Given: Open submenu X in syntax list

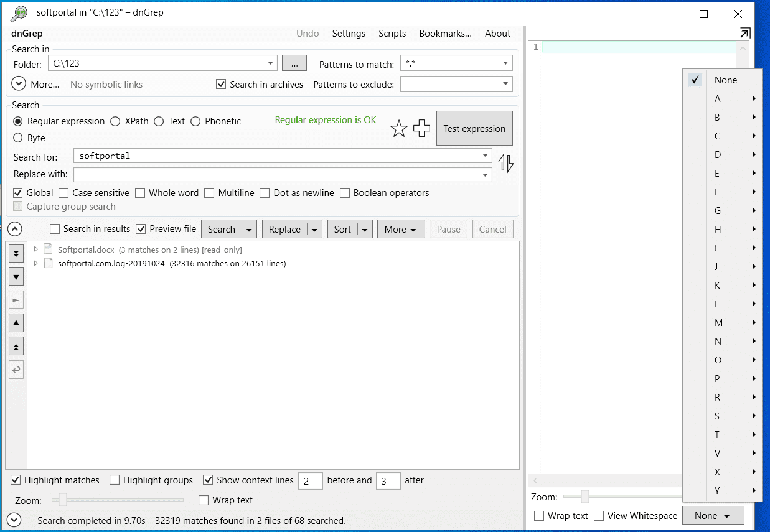Looking at the screenshot, I should tap(722, 472).
